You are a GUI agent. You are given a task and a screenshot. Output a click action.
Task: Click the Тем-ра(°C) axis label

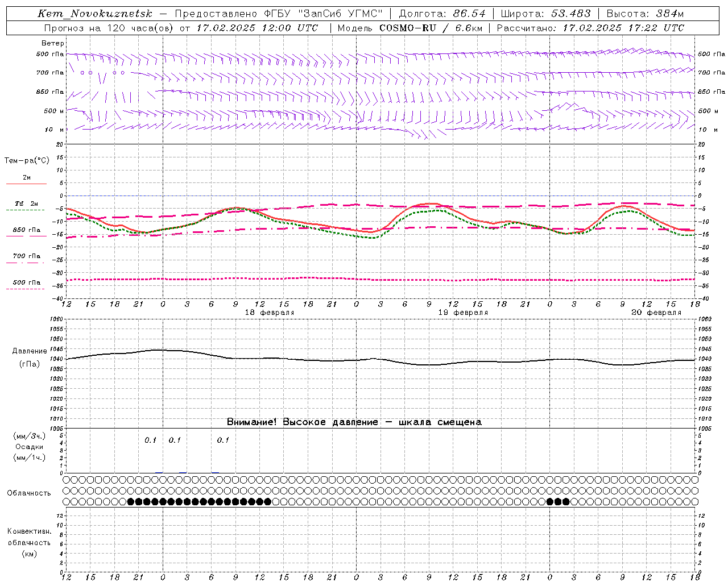[27, 161]
